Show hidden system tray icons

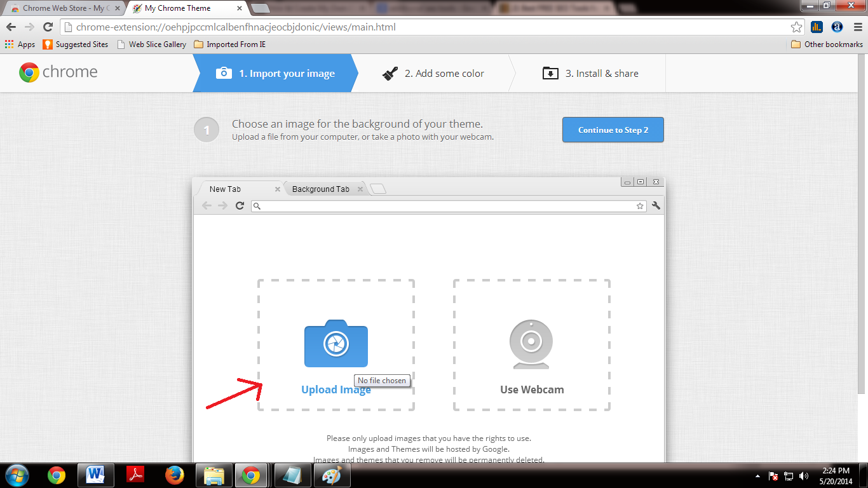757,476
